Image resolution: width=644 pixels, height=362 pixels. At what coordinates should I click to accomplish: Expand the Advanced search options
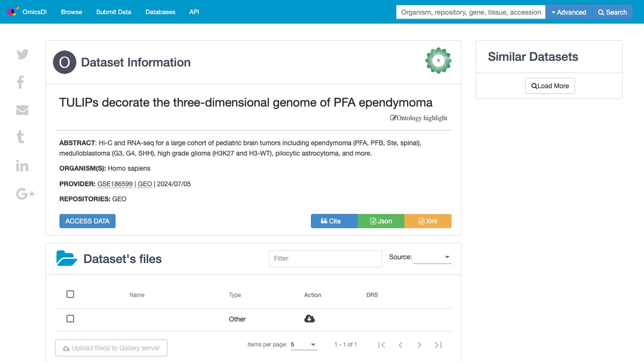pyautogui.click(x=569, y=12)
